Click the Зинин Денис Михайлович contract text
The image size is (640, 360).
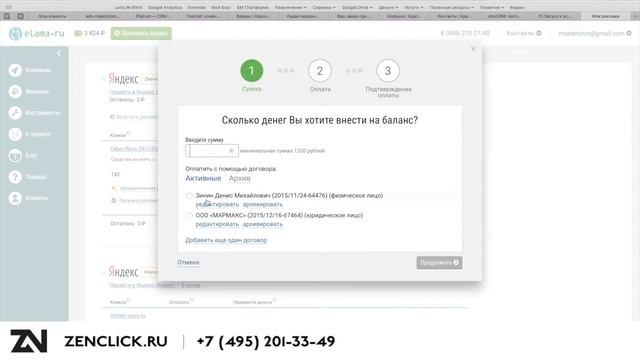coord(289,196)
